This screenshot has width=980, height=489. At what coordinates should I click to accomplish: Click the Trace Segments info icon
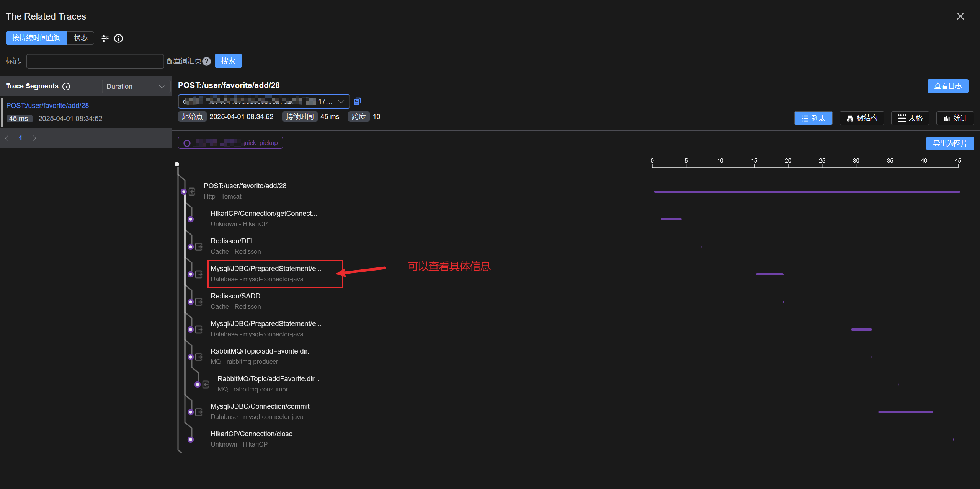point(66,86)
